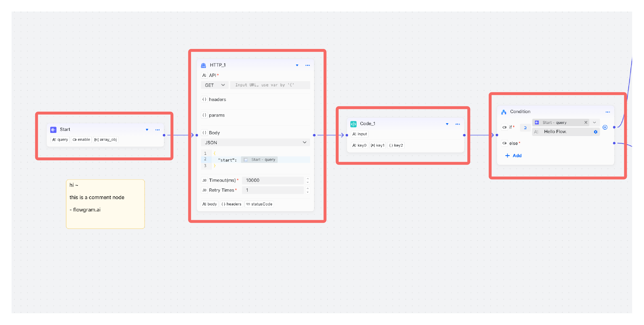
Task: Remove the if condition with circled X
Action: coord(605,127)
